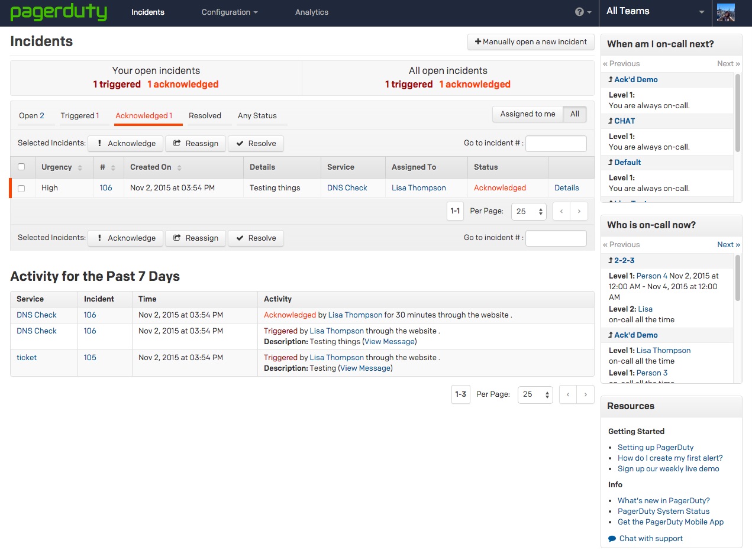Open 2-2-3 escalation policy link
Viewport: 752px width, 560px height.
(624, 261)
